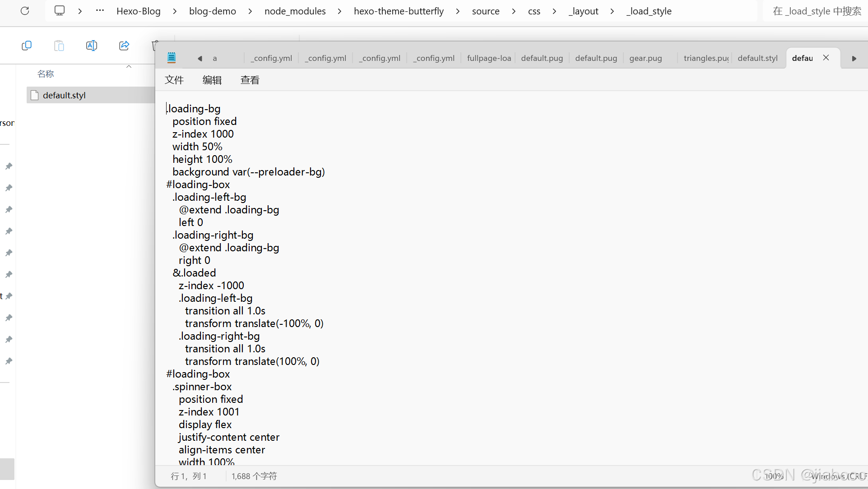Open the 文件 menu in Notepad
This screenshot has height=489, width=868.
pyautogui.click(x=174, y=80)
